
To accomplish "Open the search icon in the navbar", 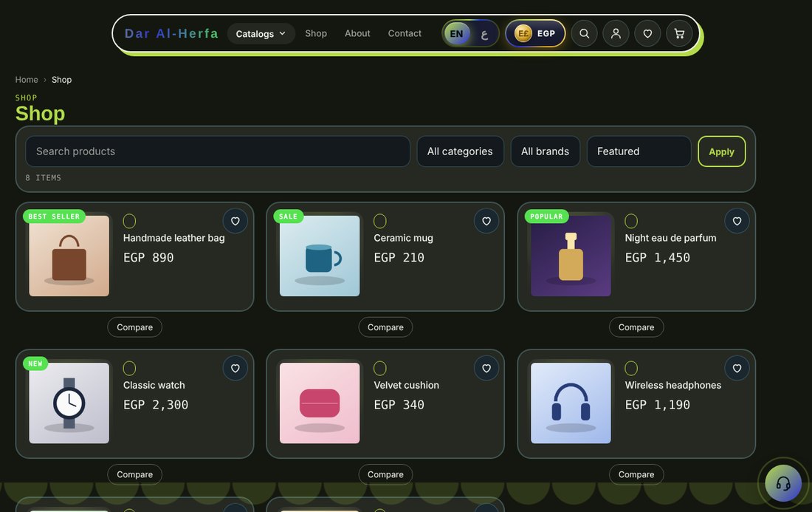I will [x=584, y=34].
